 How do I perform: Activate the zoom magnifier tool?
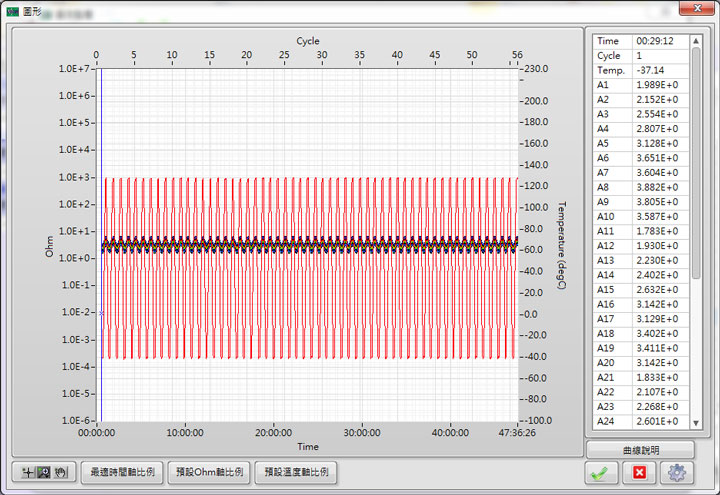click(43, 472)
